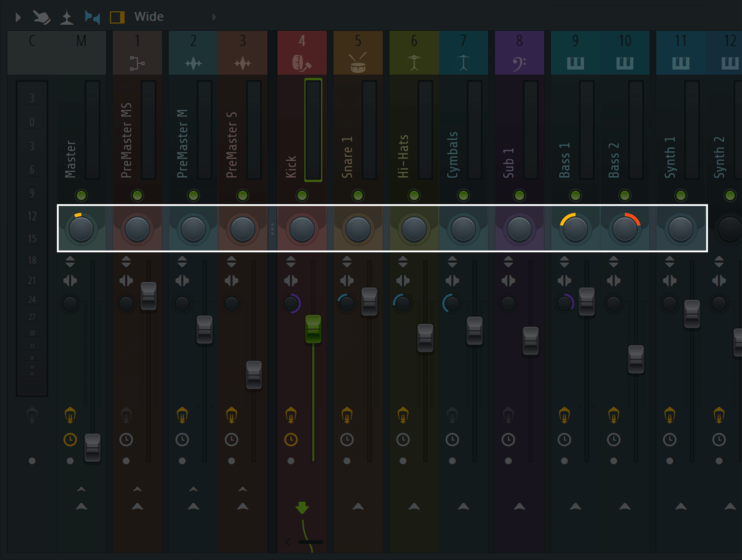Mute the Synth 1 track

pyautogui.click(x=680, y=195)
